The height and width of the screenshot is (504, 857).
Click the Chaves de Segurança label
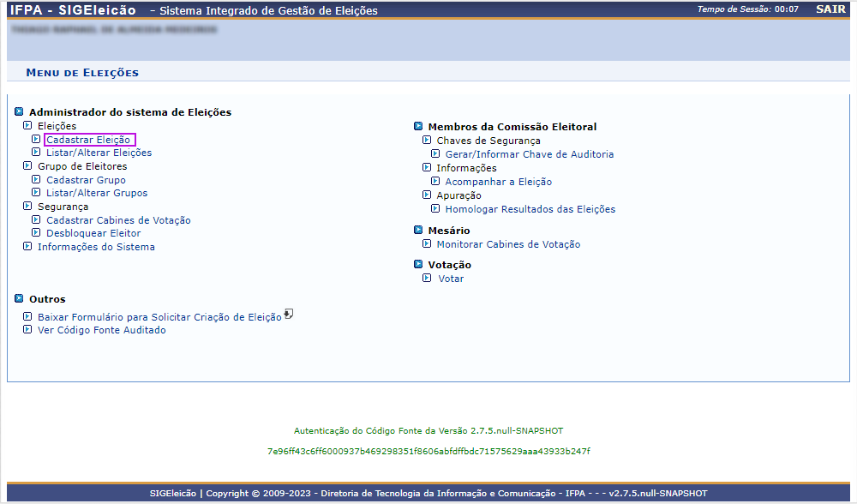(488, 141)
